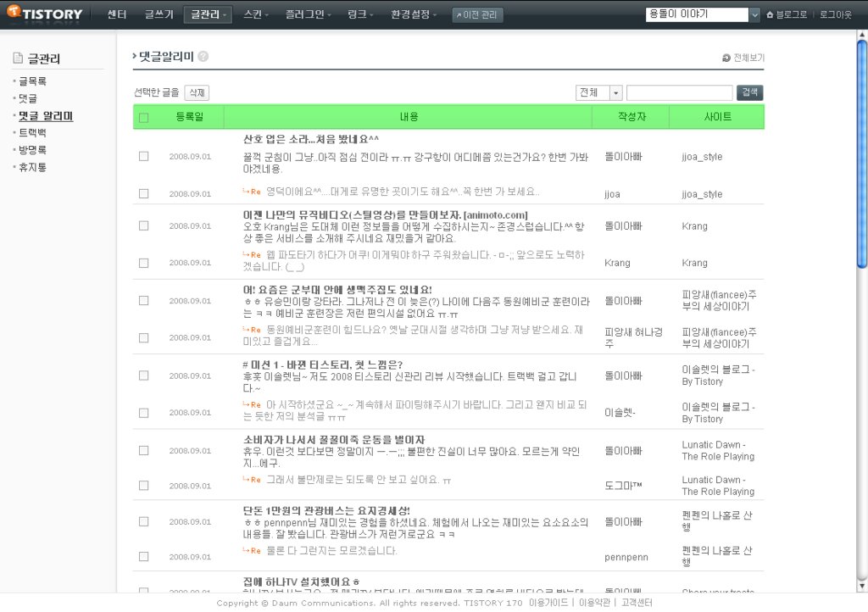Click the Tistory logo

pos(46,13)
